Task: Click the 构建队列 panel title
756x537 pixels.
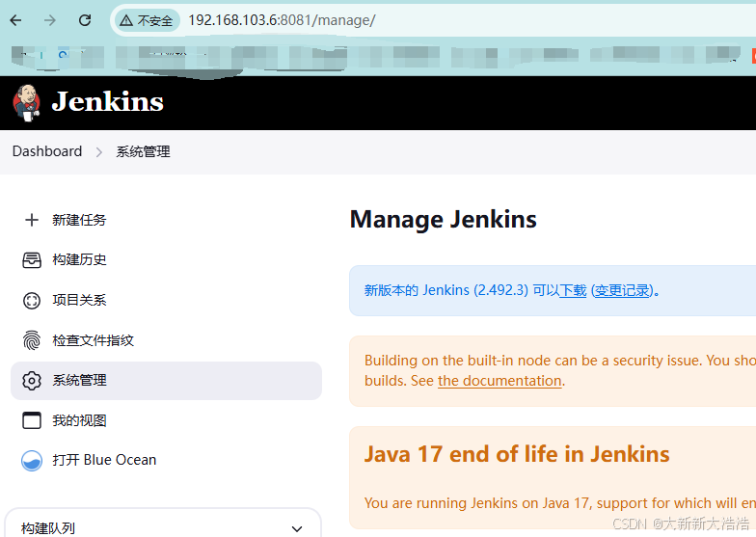Action: pyautogui.click(x=48, y=528)
